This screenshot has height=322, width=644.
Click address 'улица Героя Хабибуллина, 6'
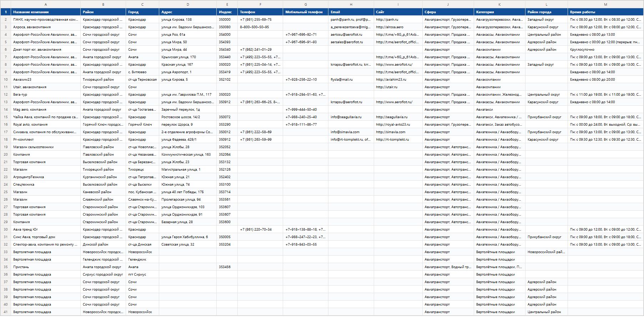pos(188,237)
